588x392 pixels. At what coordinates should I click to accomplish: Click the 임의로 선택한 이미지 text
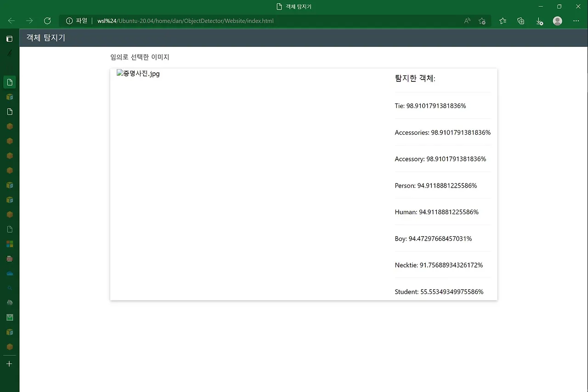point(139,57)
